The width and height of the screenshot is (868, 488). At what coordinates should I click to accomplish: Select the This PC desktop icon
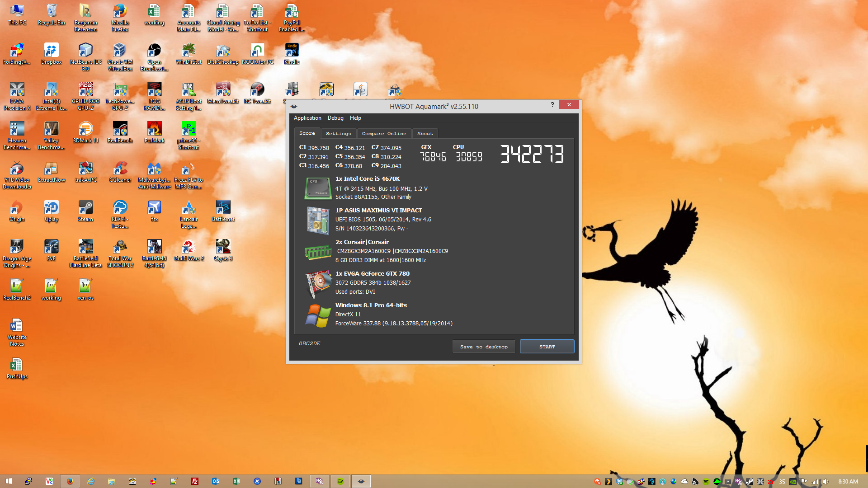coord(17,14)
